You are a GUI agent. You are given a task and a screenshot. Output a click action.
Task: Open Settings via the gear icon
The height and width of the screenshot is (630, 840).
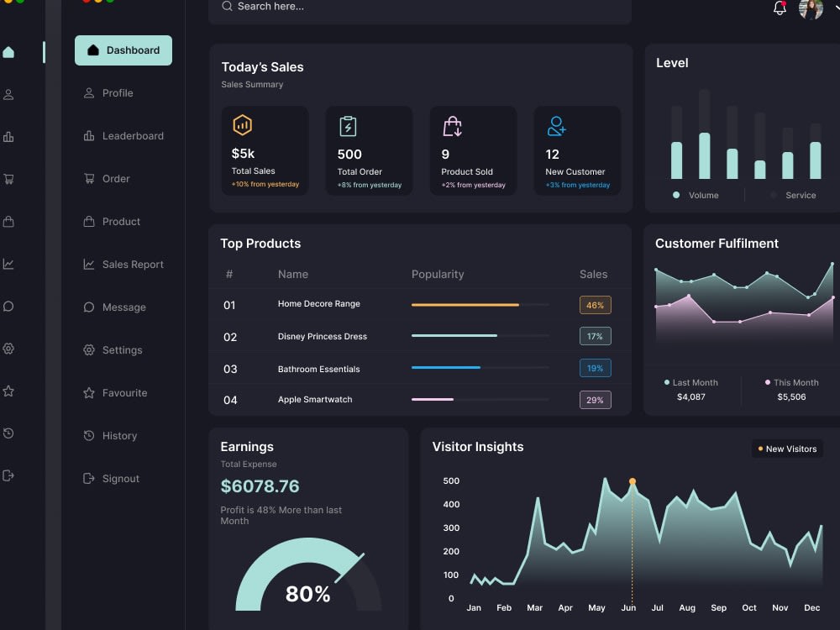click(x=89, y=350)
